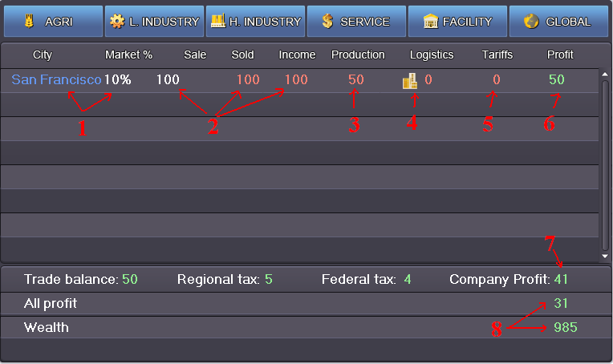Image resolution: width=613 pixels, height=364 pixels.
Task: Click the scrollbar up arrow
Action: pyautogui.click(x=605, y=74)
